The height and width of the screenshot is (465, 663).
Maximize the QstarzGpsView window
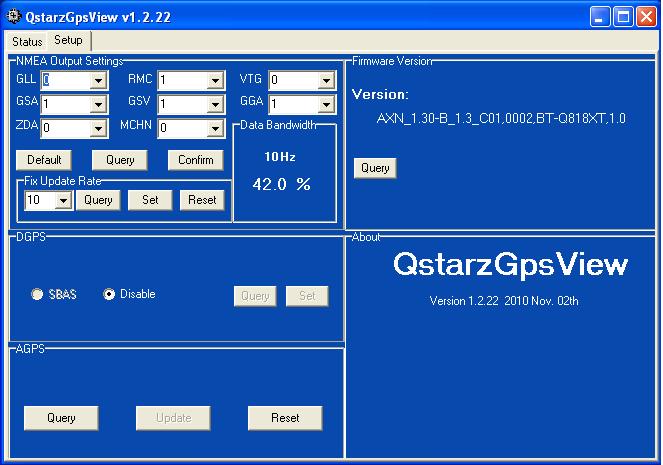[x=623, y=17]
